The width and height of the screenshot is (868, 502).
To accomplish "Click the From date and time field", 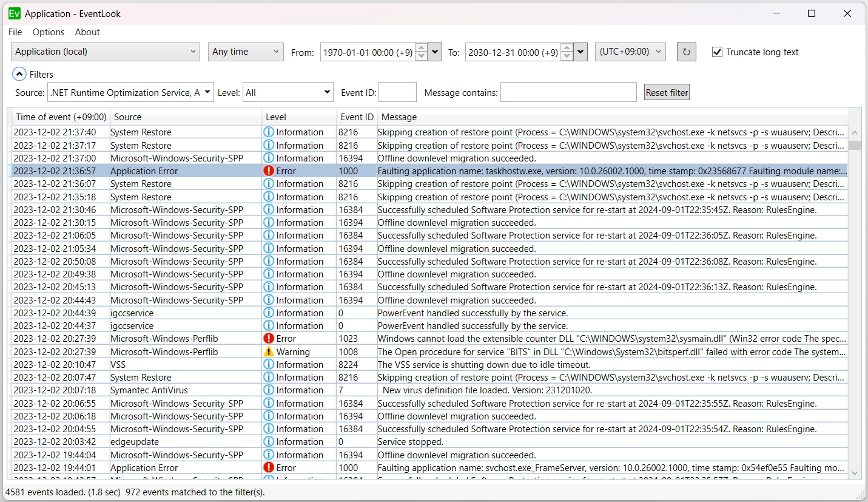I will [368, 52].
